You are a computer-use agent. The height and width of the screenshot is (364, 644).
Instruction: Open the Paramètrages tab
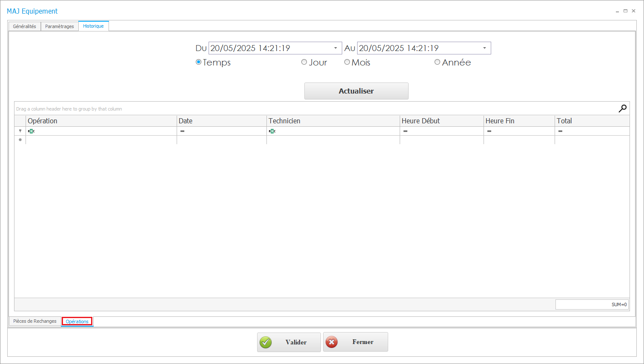(60, 26)
